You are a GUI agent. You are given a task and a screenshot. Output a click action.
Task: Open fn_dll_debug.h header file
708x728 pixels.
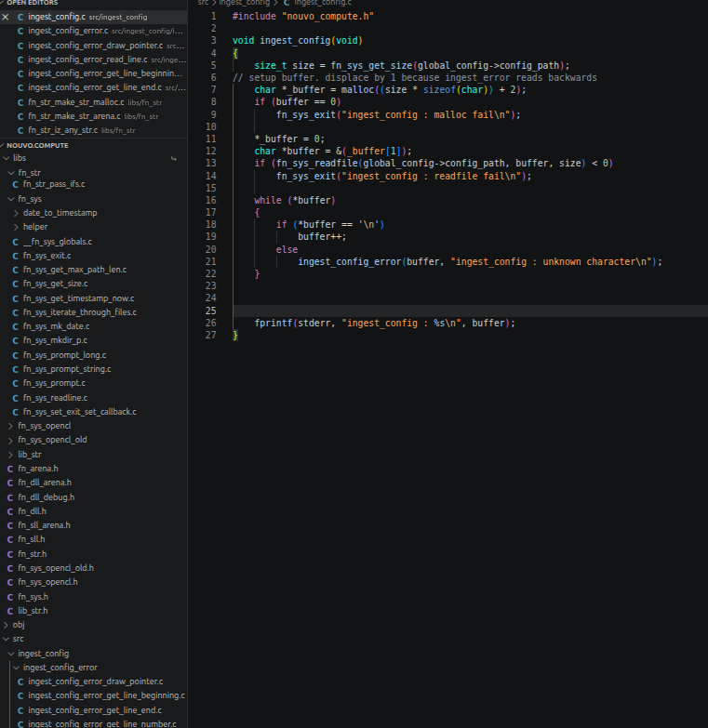46,497
